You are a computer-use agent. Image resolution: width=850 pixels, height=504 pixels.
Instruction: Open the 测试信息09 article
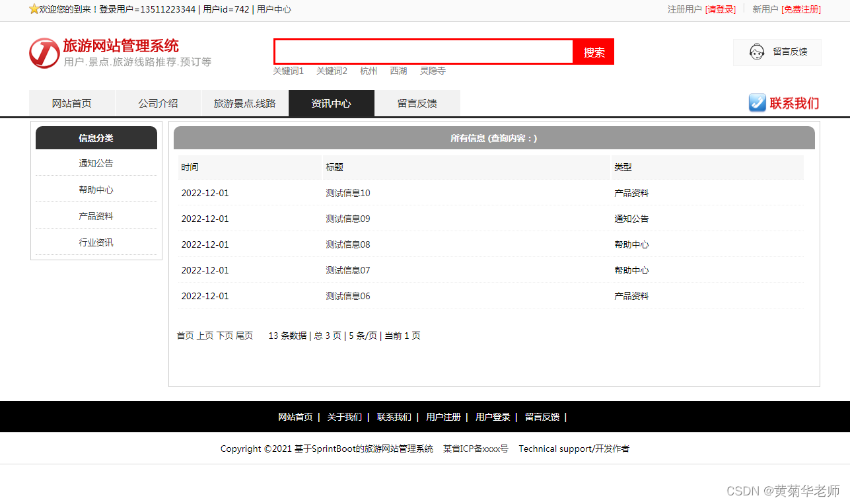pos(348,219)
